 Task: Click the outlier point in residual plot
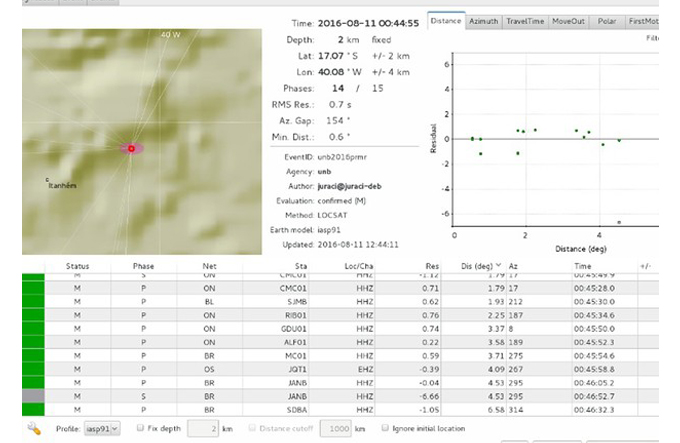[x=619, y=222]
